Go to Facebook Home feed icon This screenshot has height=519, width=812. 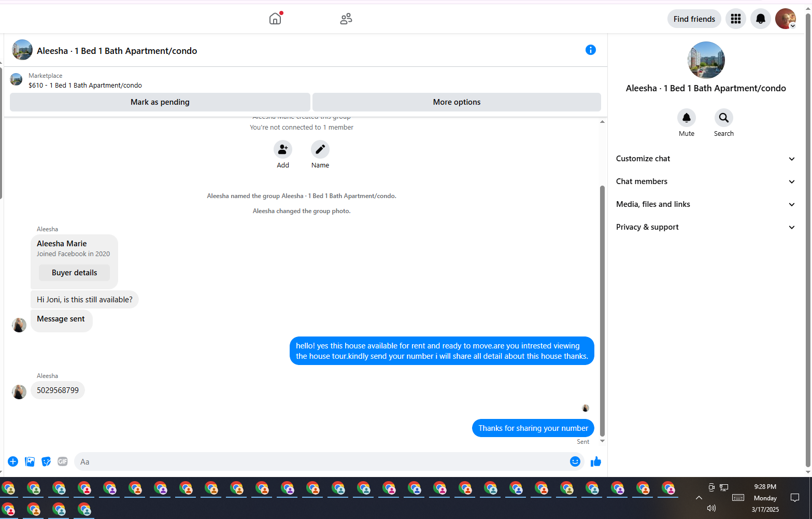[x=275, y=19]
